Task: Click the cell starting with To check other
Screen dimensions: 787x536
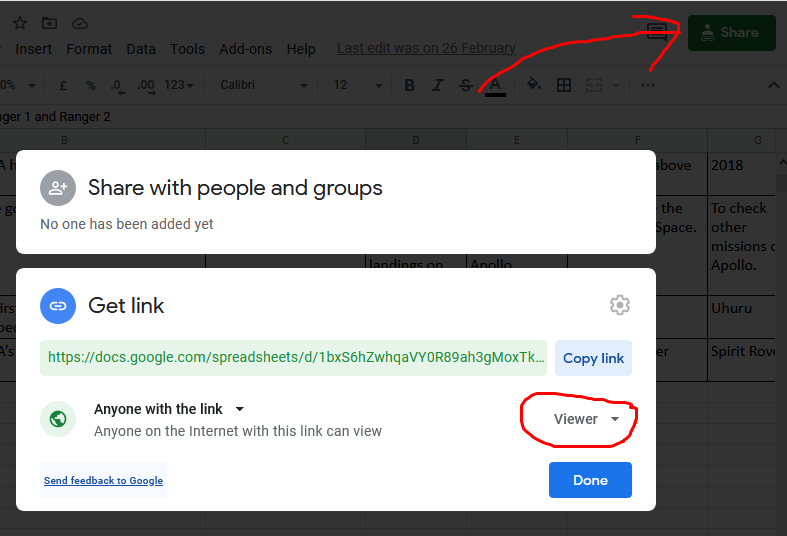Action: 742,245
